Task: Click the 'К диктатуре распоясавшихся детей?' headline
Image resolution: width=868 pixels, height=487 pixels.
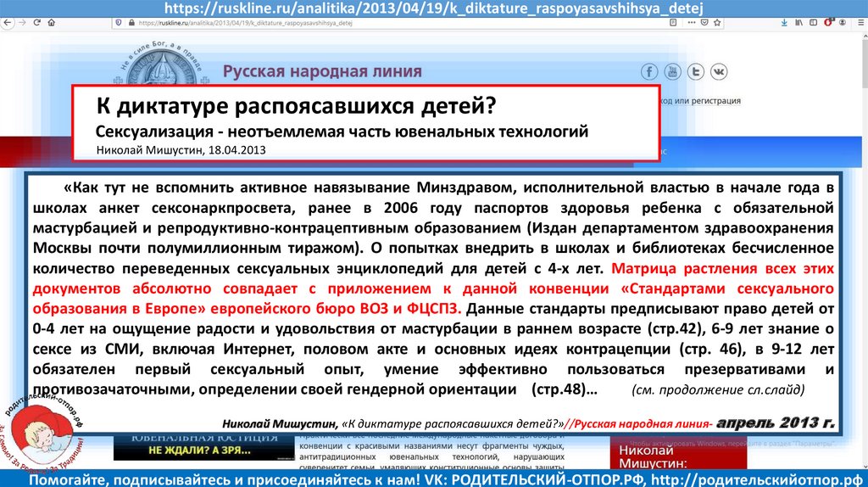Action: (296, 105)
